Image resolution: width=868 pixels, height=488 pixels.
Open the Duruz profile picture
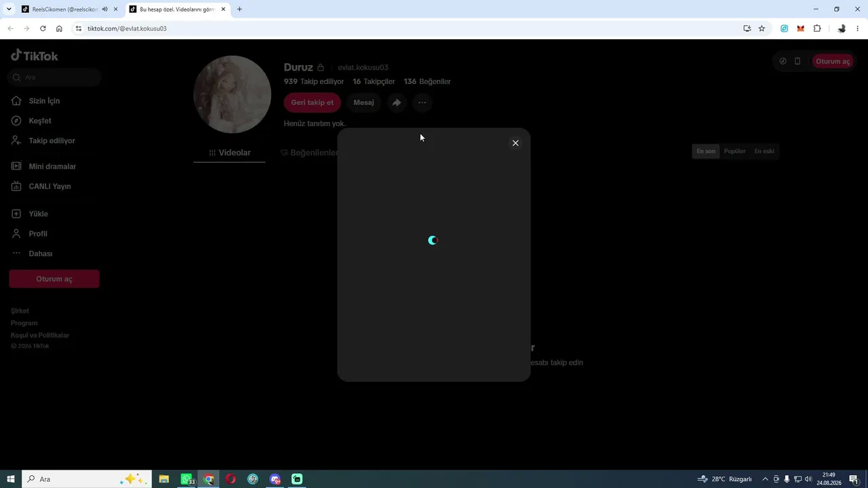tap(233, 94)
